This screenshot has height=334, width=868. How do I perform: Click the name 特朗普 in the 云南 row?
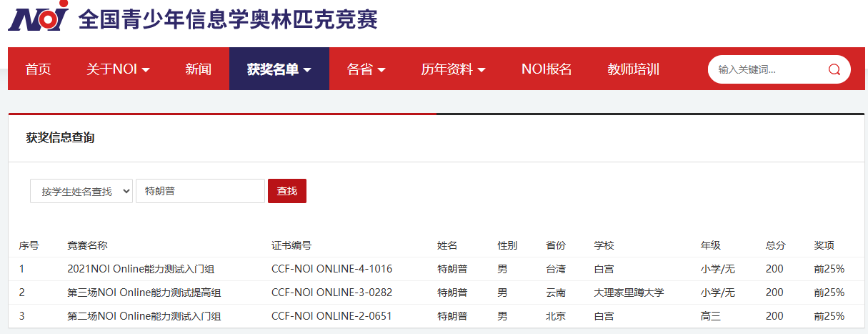452,293
